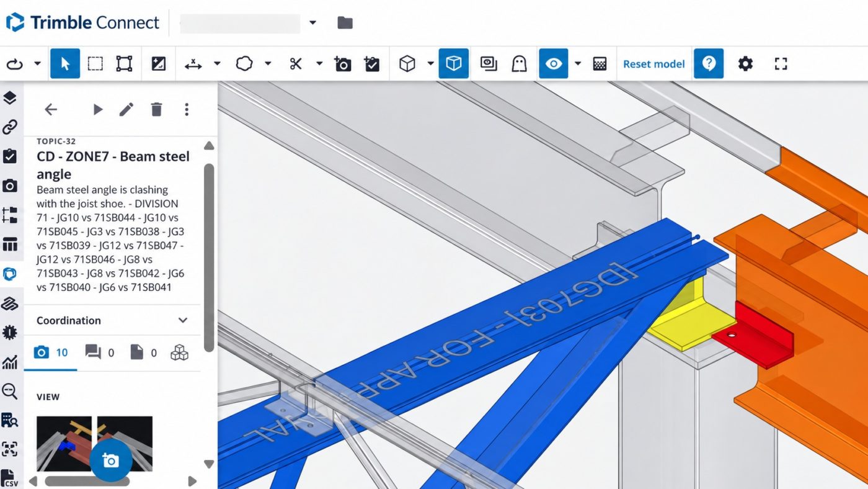The height and width of the screenshot is (489, 868).
Task: Click Reset model
Action: [x=654, y=64]
